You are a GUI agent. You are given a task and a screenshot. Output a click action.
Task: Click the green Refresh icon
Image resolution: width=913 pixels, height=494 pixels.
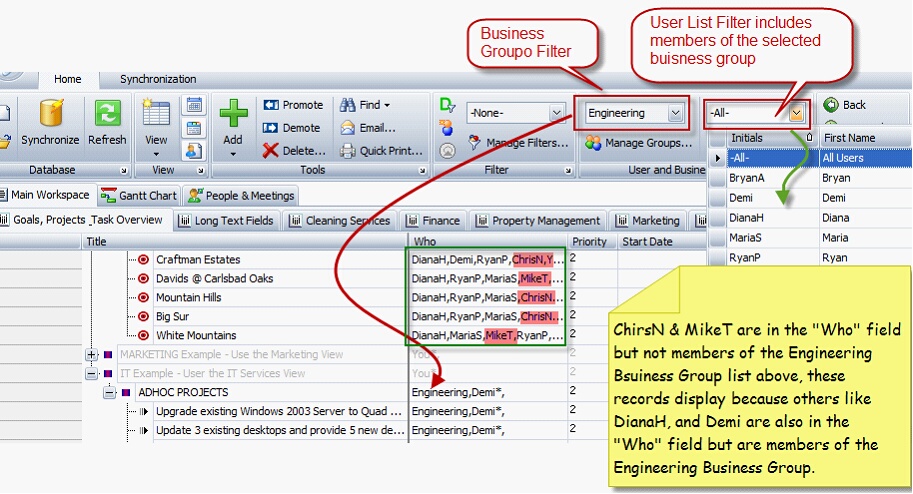[107, 112]
